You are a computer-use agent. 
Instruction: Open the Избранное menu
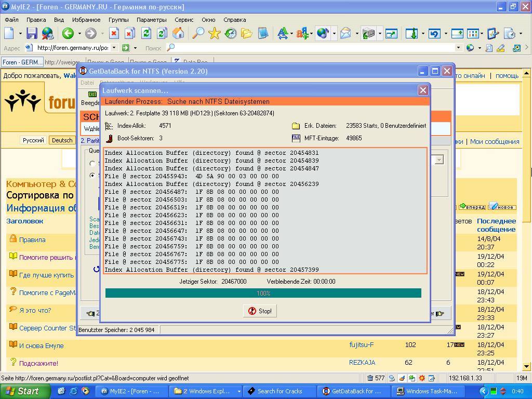(86, 20)
